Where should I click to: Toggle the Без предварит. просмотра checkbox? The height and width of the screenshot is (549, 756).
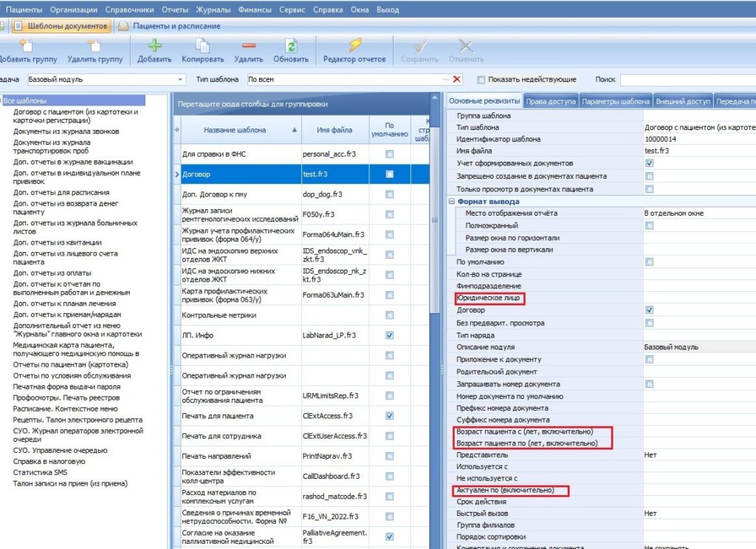click(x=650, y=323)
